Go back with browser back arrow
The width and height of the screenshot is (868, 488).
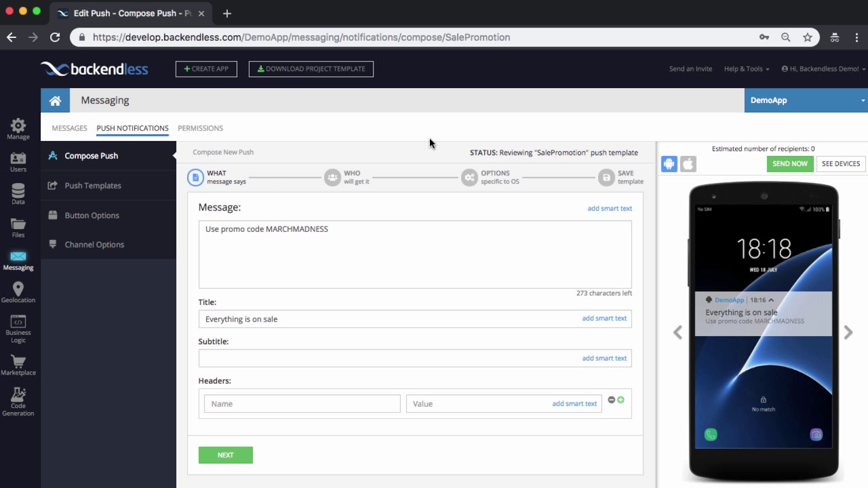pyautogui.click(x=12, y=37)
